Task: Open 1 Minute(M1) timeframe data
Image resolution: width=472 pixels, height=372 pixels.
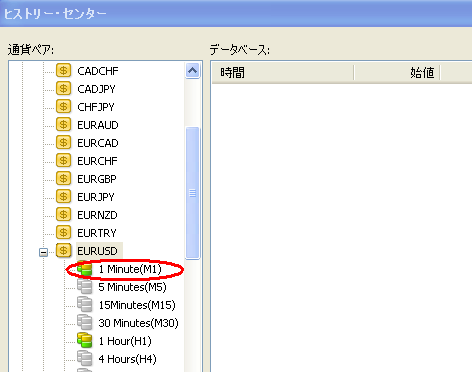Action: point(130,269)
